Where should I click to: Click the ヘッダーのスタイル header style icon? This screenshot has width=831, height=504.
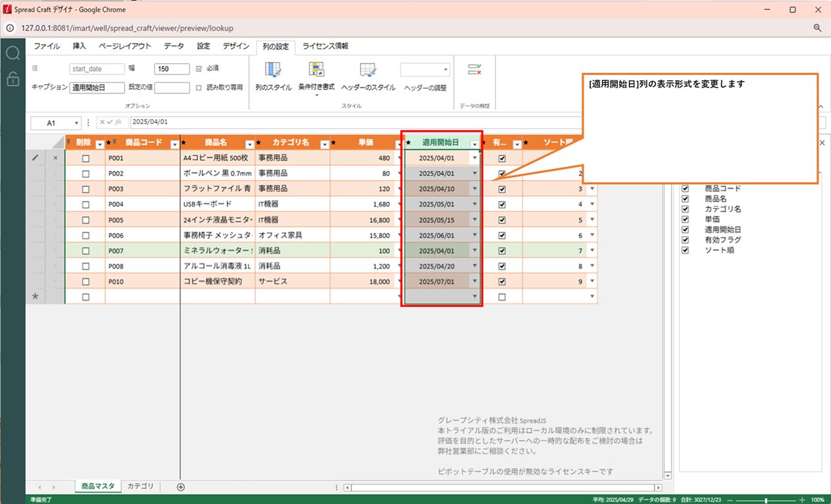[368, 70]
